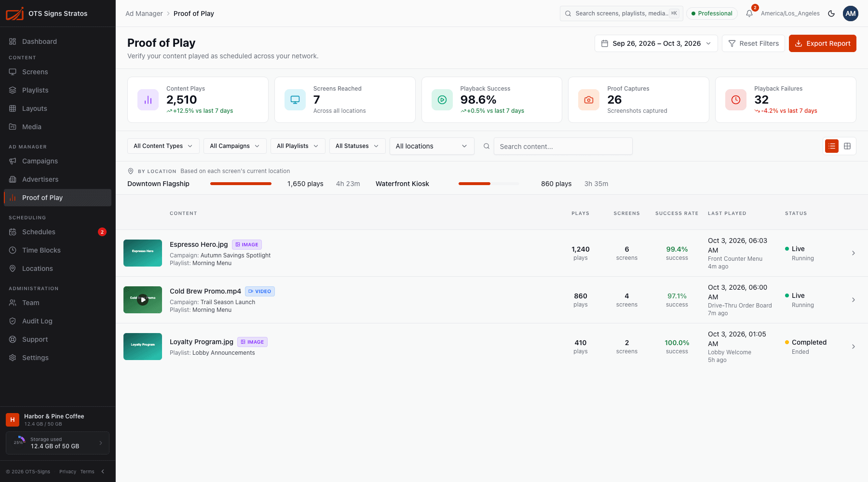Click Reset Filters button
The width and height of the screenshot is (868, 482).
pyautogui.click(x=753, y=43)
